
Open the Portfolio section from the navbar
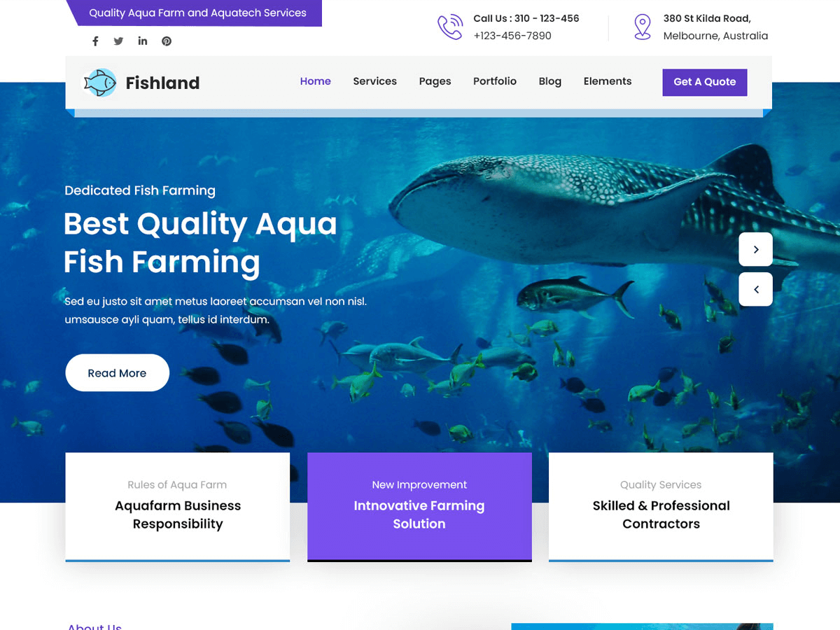coord(495,81)
